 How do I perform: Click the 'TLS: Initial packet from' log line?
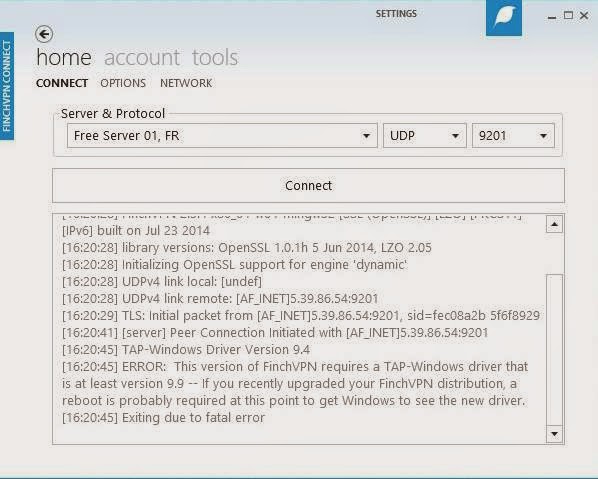[301, 316]
